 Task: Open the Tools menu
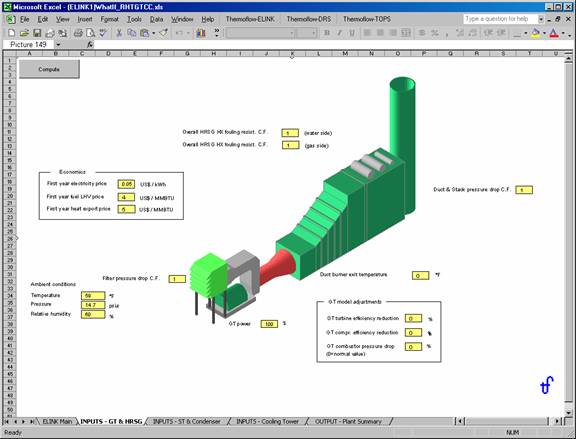coord(134,19)
